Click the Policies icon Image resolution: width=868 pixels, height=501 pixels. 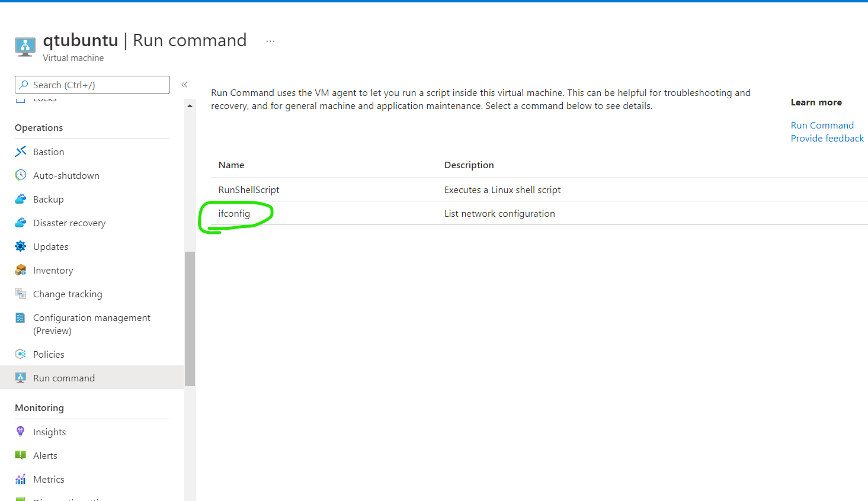21,354
